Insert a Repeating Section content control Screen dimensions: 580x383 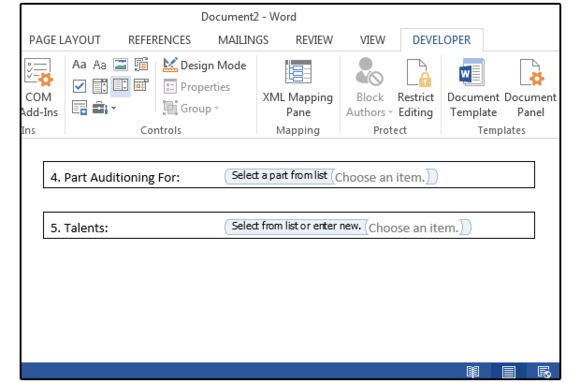(79, 108)
